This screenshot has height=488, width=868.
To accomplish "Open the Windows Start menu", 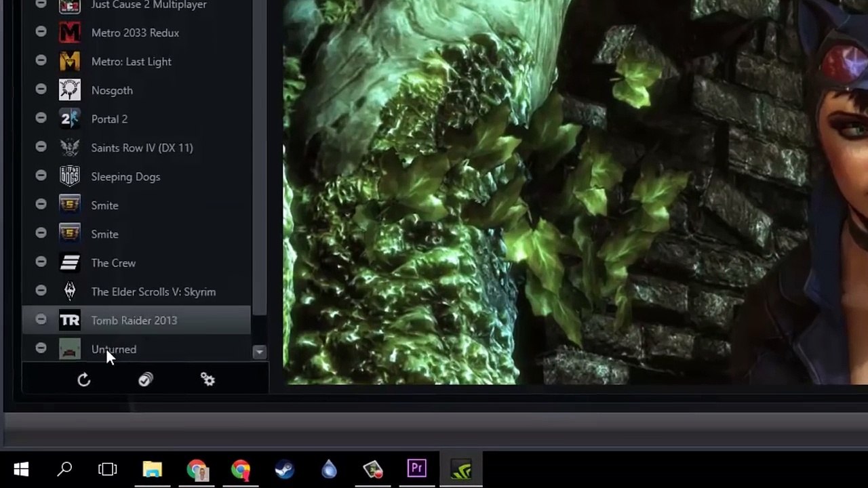I will tap(21, 469).
